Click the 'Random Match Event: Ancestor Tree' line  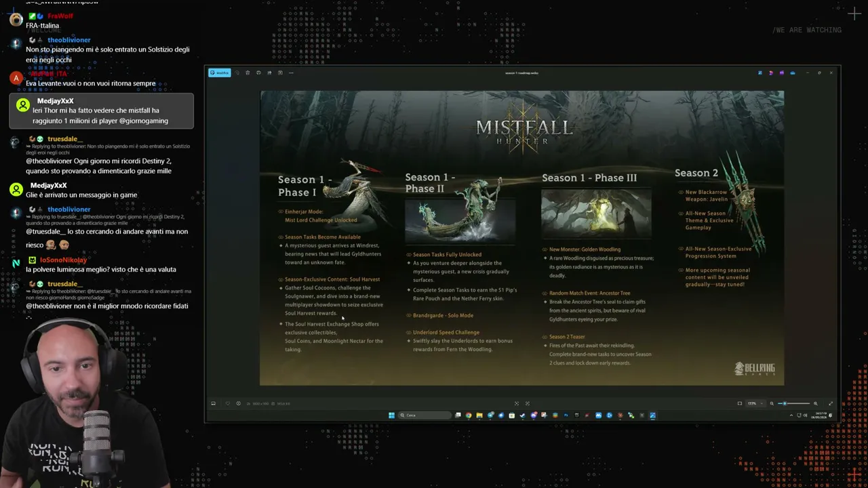pyautogui.click(x=589, y=293)
